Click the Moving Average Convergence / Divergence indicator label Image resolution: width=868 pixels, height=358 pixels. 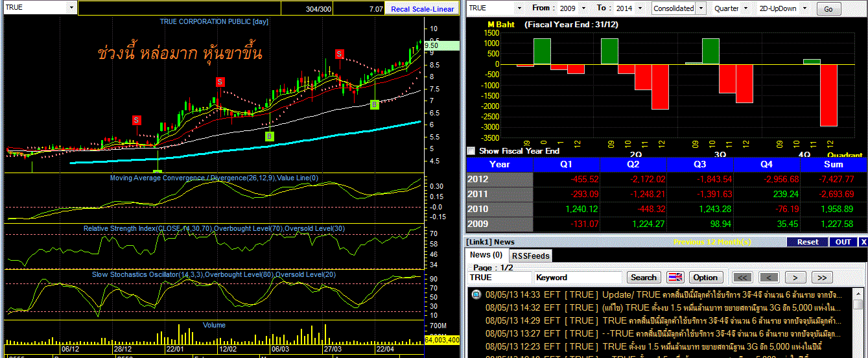(214, 178)
